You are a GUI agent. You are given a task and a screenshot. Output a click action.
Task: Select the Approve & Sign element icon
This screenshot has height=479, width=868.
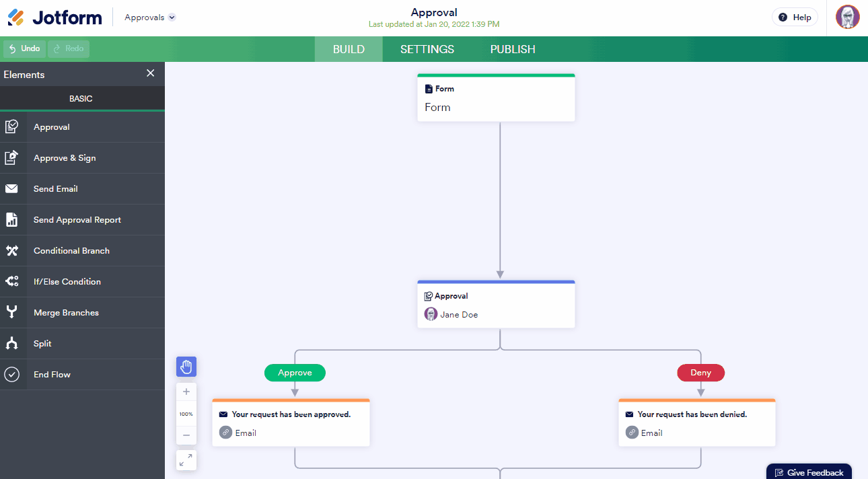coord(12,158)
